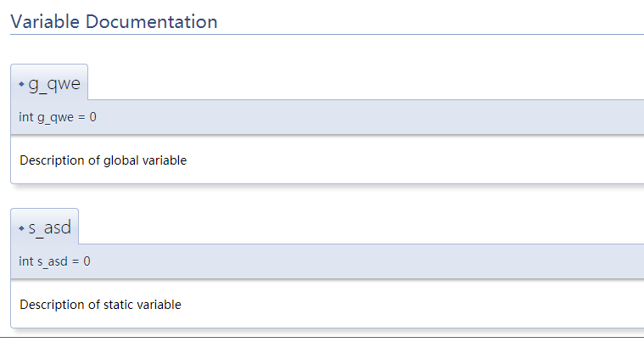Click 'Description of static variable' text
The width and height of the screenshot is (644, 348).
click(101, 305)
